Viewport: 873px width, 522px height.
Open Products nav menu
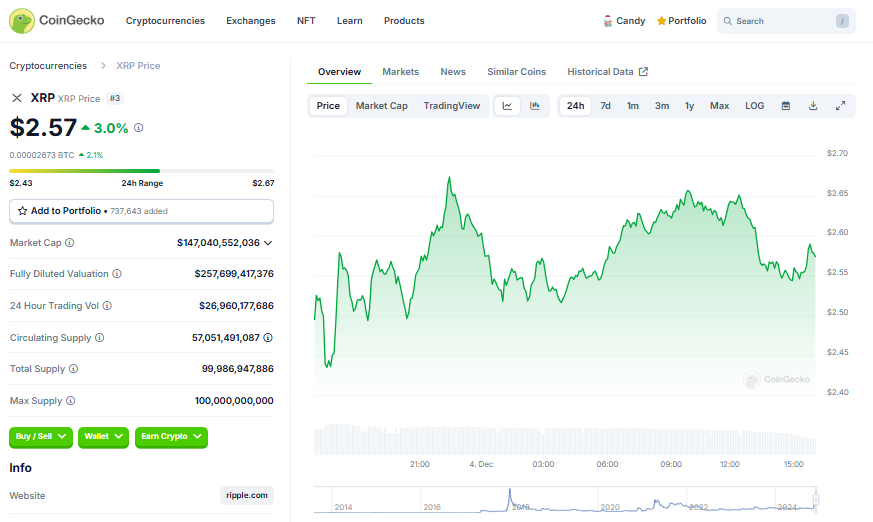pyautogui.click(x=404, y=21)
